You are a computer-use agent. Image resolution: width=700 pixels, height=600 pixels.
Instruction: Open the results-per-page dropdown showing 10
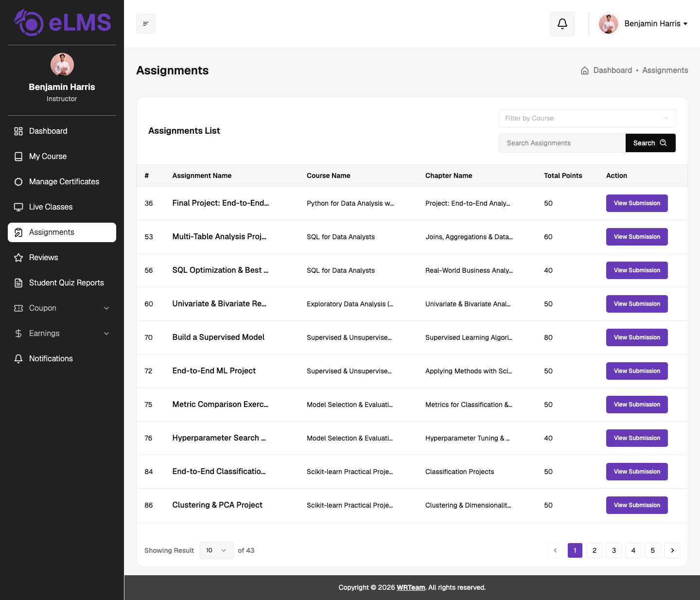(x=217, y=550)
